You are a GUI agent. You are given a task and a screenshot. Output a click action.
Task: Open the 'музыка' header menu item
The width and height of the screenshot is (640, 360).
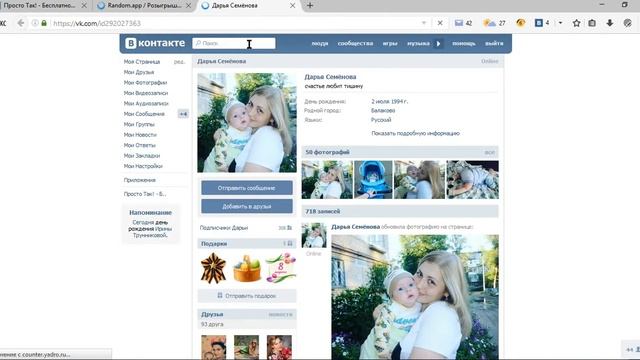418,43
